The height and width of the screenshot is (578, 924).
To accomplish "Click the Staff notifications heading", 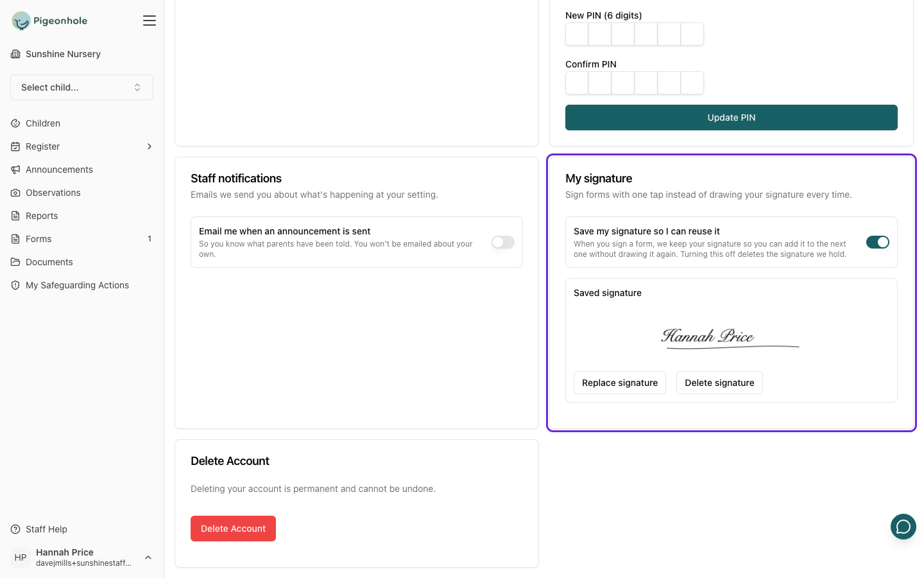I will [x=236, y=179].
